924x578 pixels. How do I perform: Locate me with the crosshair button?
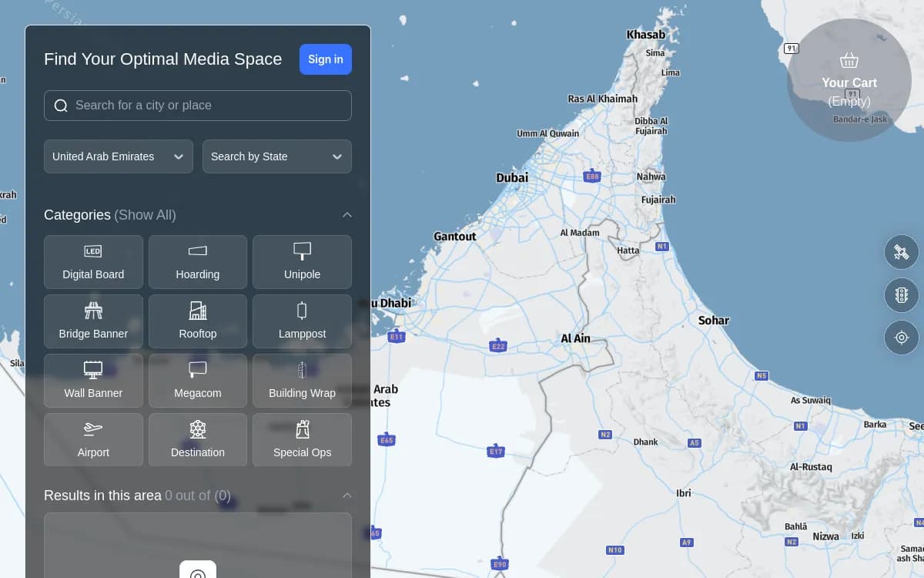[x=902, y=338]
